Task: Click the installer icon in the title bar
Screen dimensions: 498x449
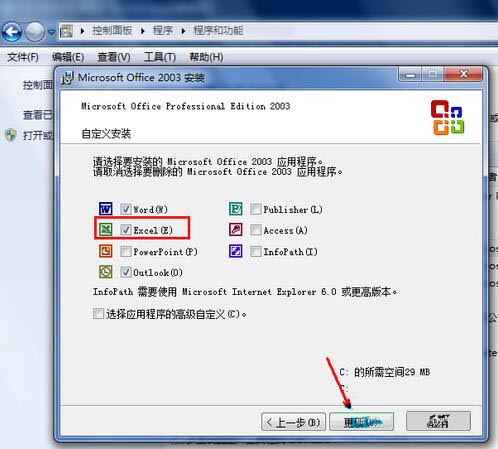Action: 67,78
